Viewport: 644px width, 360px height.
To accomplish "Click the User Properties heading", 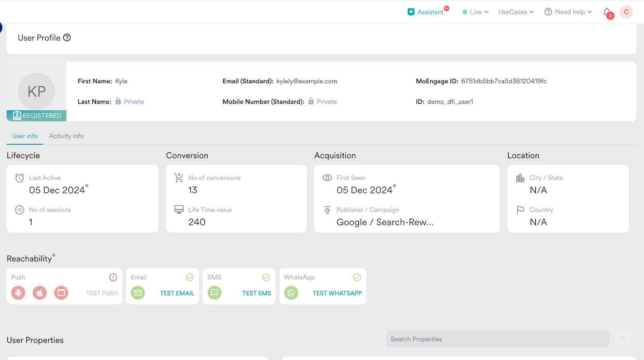I will click(35, 340).
